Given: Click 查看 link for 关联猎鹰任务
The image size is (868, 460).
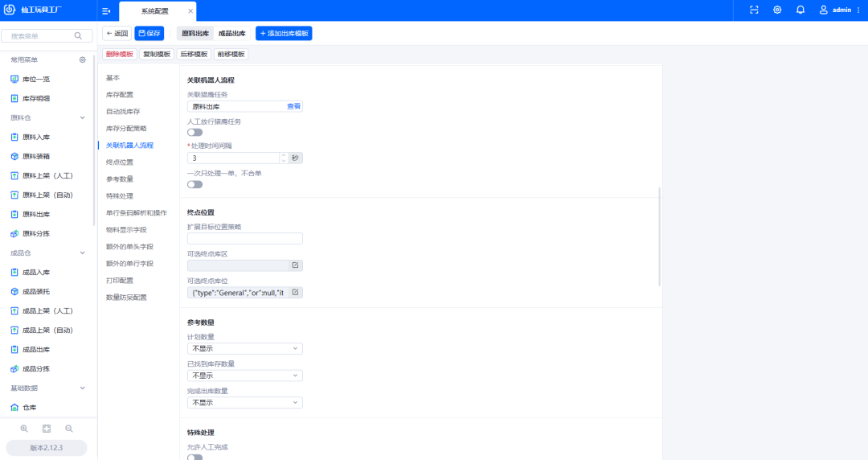Looking at the screenshot, I should tap(293, 106).
